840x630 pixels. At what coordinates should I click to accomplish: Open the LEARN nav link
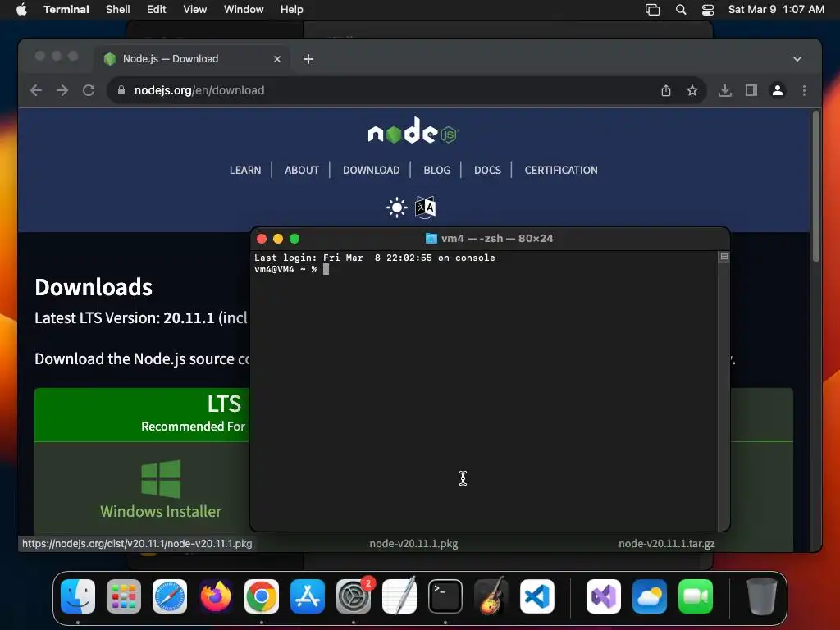coord(245,171)
